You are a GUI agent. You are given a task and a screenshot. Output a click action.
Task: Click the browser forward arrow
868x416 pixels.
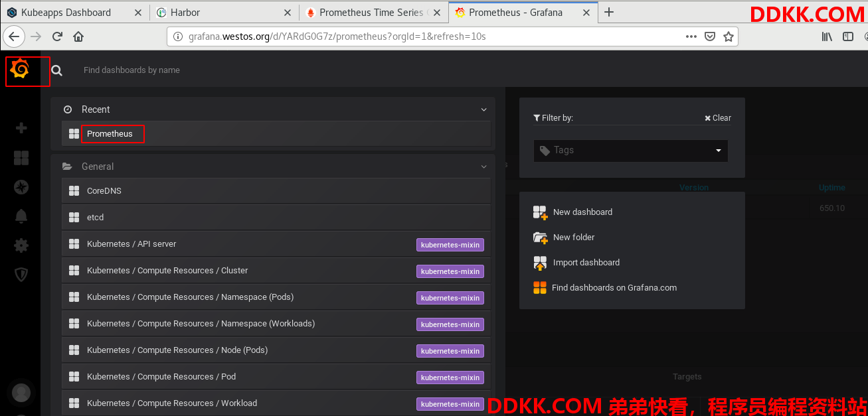[x=36, y=36]
